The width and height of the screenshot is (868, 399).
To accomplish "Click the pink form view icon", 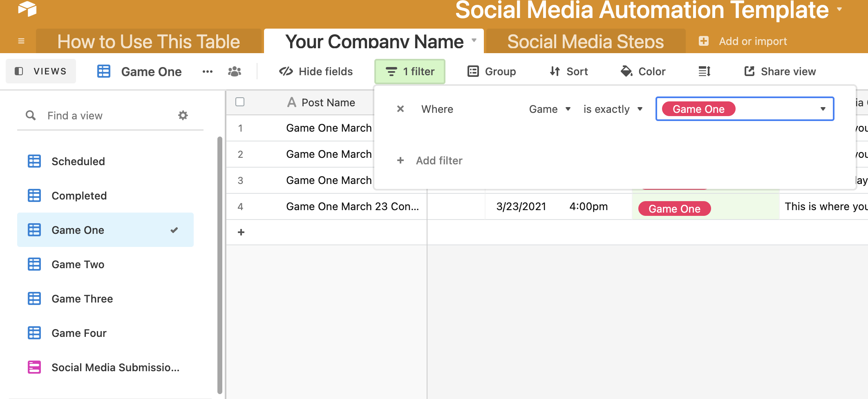I will pyautogui.click(x=34, y=367).
